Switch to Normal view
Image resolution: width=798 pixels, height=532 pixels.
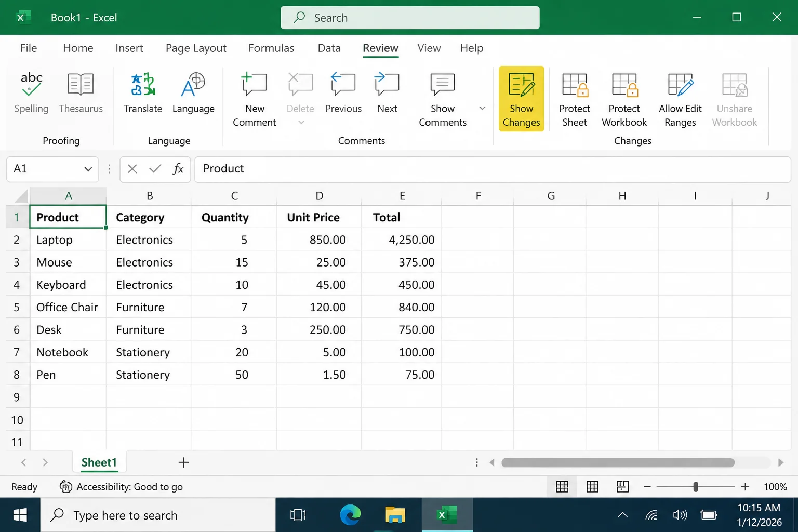click(562, 487)
